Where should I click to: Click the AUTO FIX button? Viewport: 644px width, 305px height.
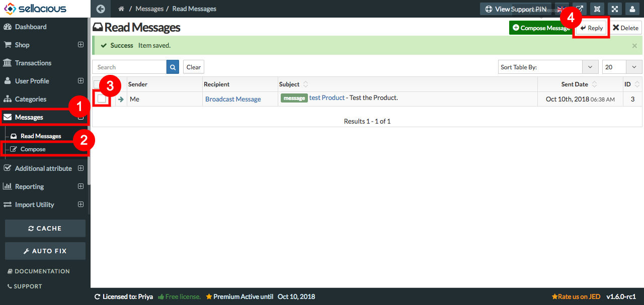(45, 251)
